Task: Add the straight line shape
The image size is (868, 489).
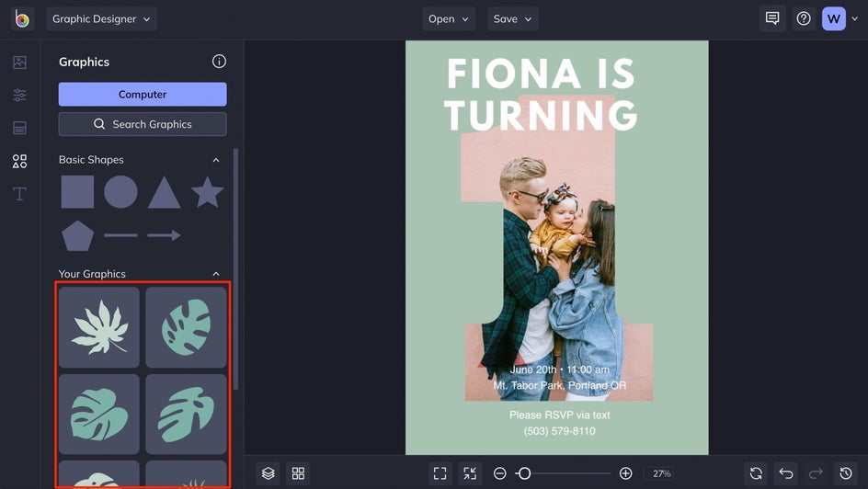Action: coord(120,235)
